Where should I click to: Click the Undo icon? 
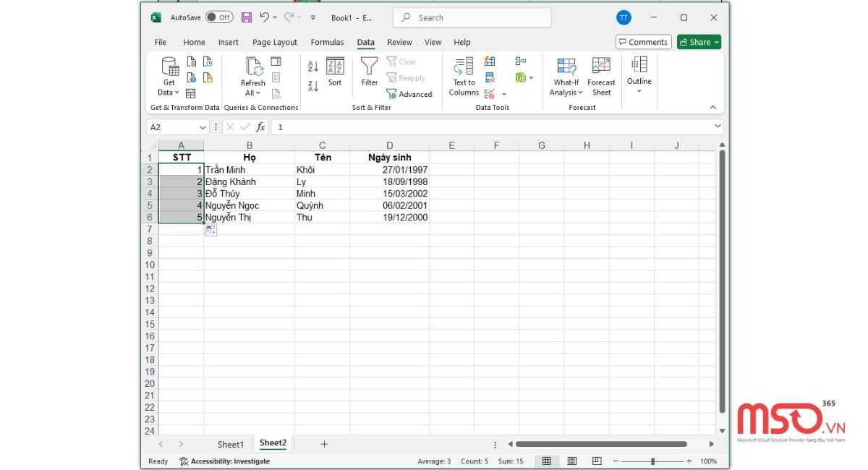pyautogui.click(x=265, y=17)
